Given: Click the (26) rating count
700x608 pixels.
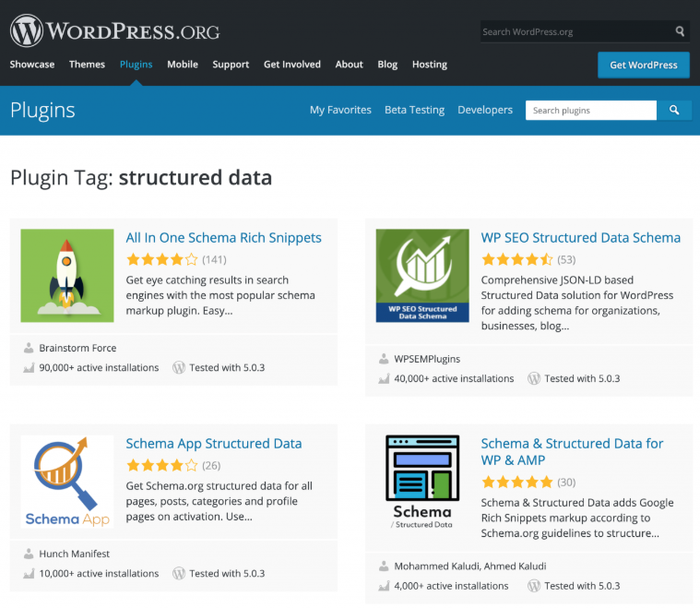Looking at the screenshot, I should coord(211,466).
